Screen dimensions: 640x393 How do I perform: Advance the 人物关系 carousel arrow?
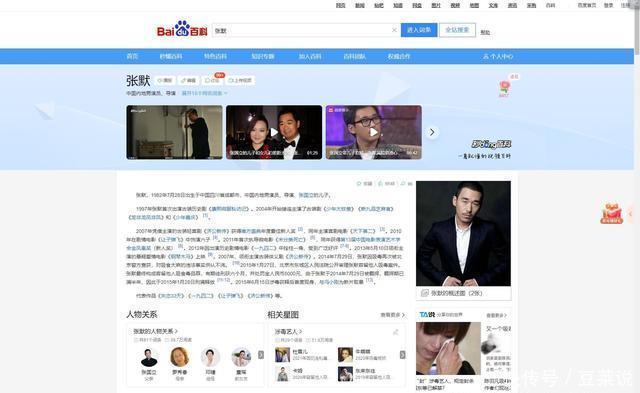(261, 355)
